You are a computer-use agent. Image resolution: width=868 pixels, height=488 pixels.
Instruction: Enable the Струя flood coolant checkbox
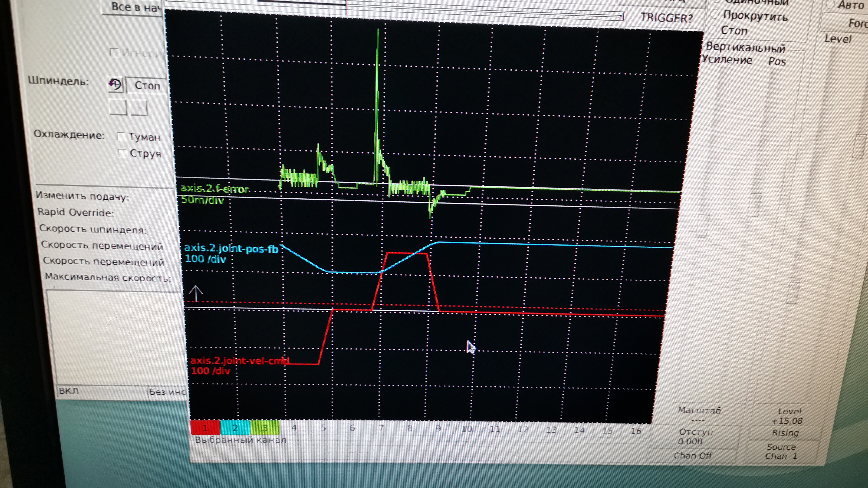pos(123,153)
